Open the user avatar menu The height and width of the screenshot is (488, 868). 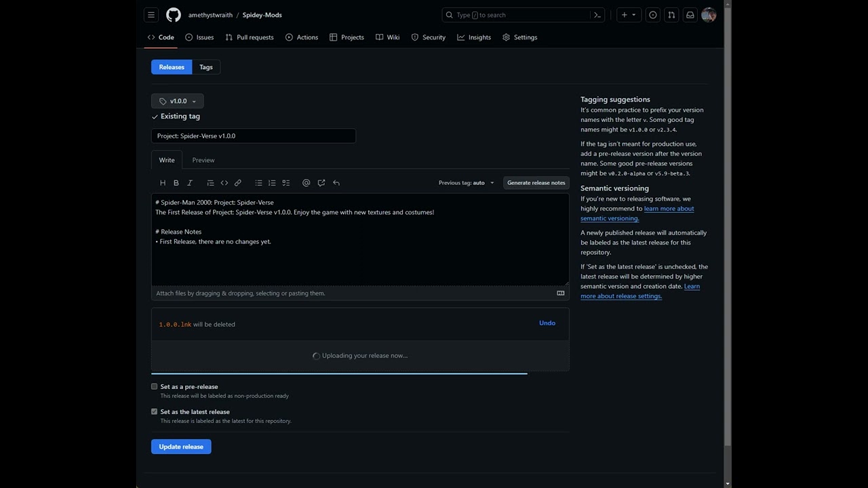709,15
